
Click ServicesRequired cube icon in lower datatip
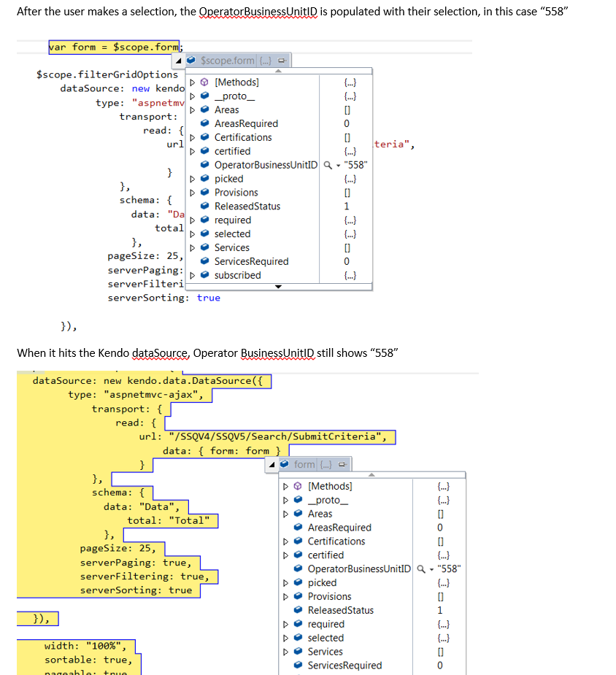298,666
